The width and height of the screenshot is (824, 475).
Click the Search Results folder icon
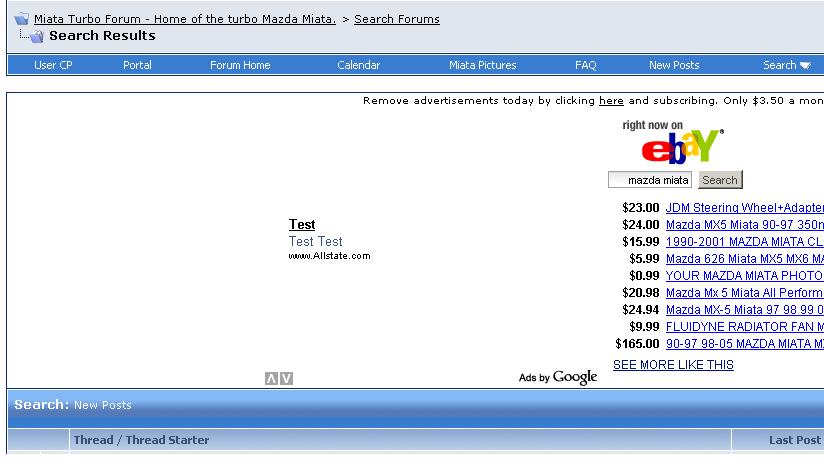(x=37, y=36)
